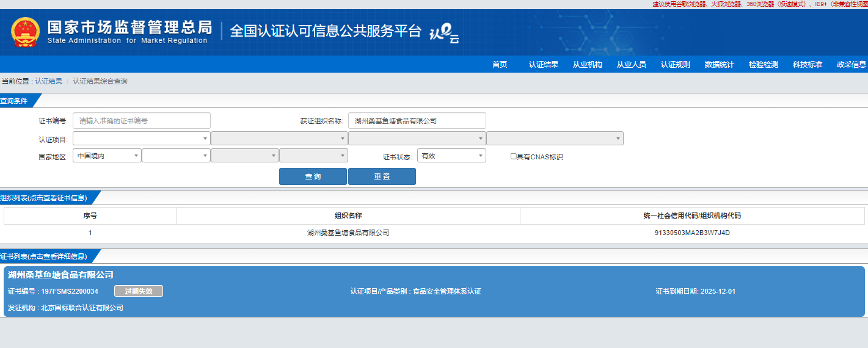Click issuing body 北京国标联合认证有限公司

click(x=82, y=308)
